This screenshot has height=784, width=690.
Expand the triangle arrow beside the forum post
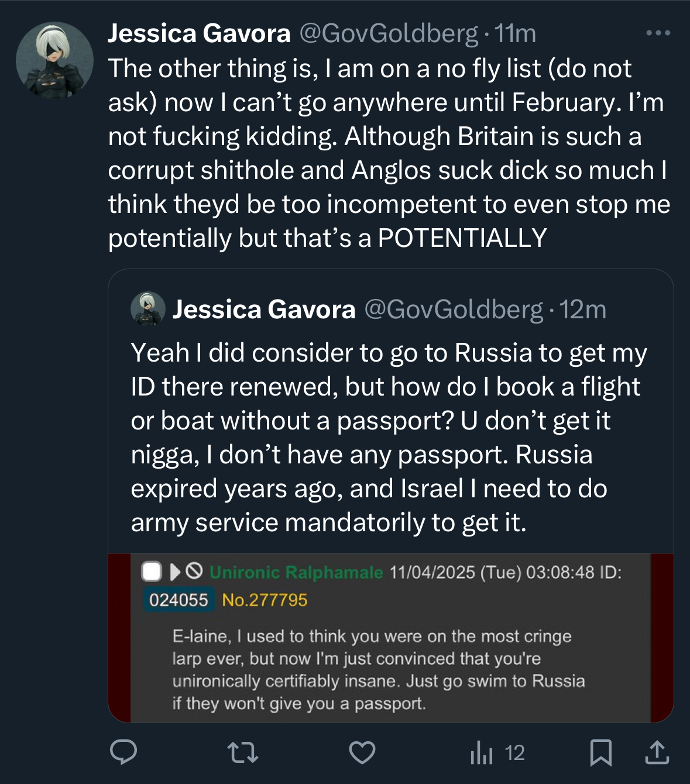pos(174,571)
